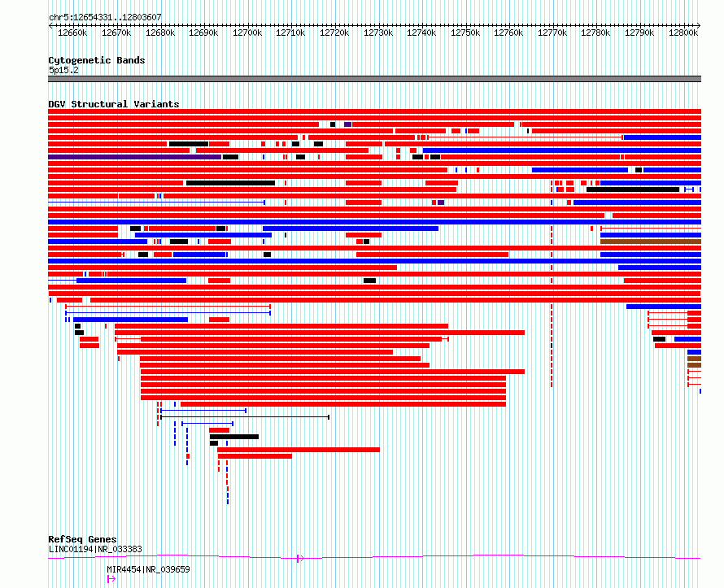Click the 5p15.2 band label
724x588 pixels.
pos(63,70)
